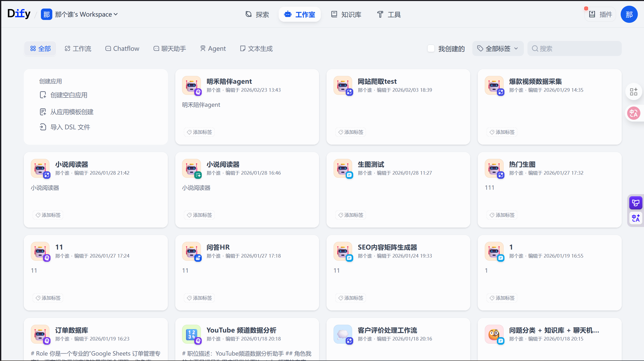The height and width of the screenshot is (361, 644).
Task: Open the 全部标签 tags dropdown
Action: (x=498, y=48)
